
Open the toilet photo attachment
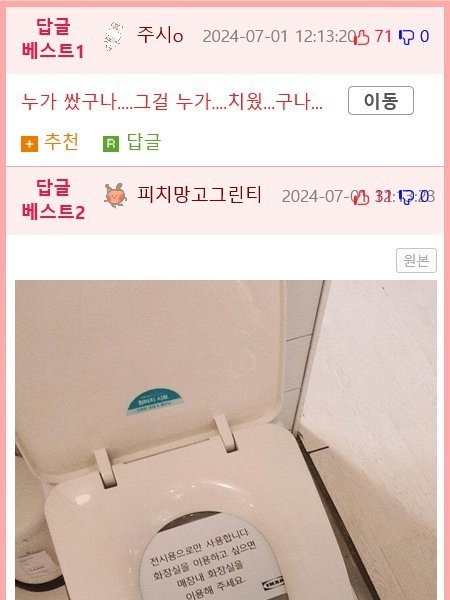[x=226, y=440]
